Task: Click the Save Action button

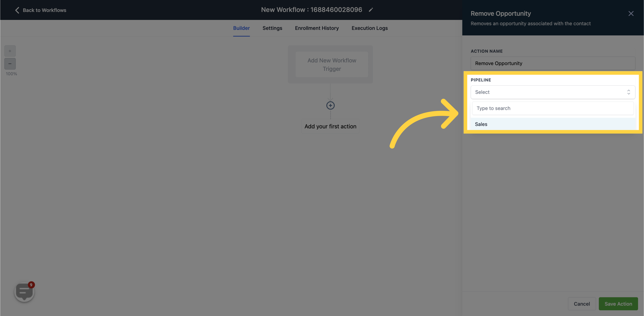Action: tap(618, 303)
